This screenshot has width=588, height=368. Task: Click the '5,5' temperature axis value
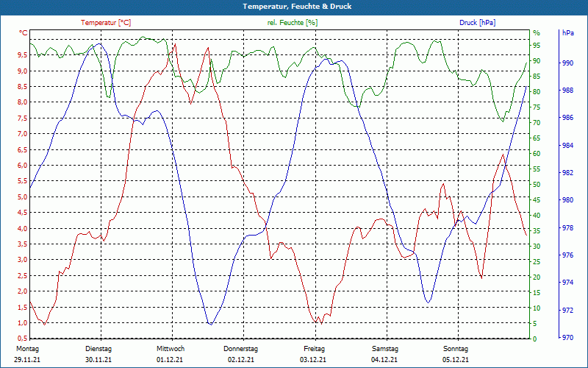pos(23,181)
